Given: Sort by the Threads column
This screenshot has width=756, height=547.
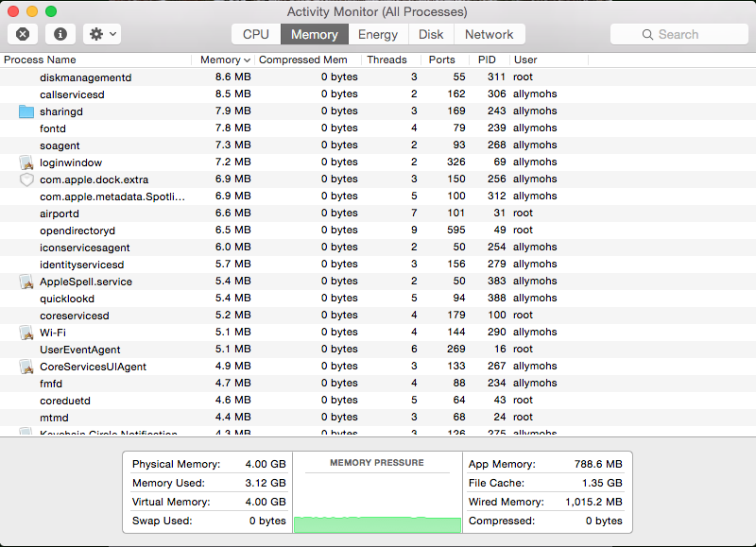Looking at the screenshot, I should click(391, 60).
